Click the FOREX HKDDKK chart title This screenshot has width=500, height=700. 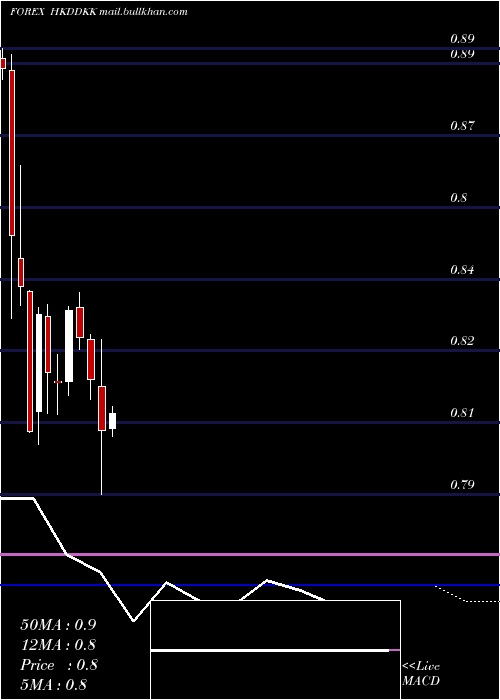(53, 12)
